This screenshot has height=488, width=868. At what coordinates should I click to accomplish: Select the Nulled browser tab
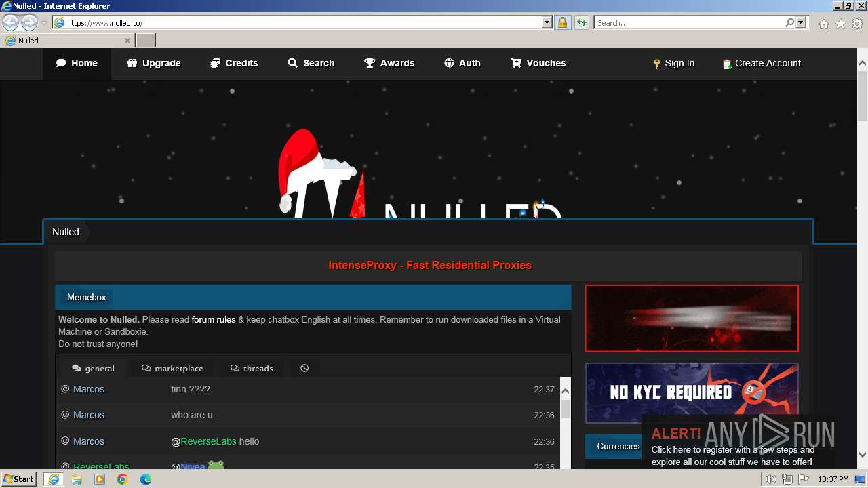pos(68,41)
